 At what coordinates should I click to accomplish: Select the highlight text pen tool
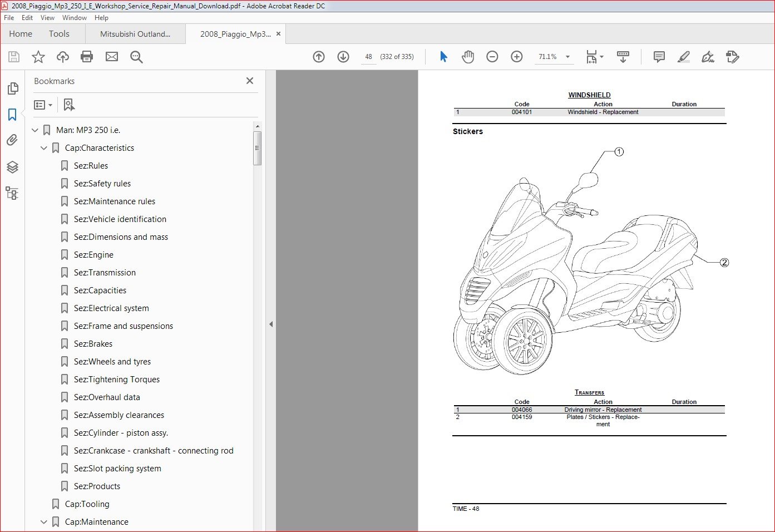click(684, 57)
